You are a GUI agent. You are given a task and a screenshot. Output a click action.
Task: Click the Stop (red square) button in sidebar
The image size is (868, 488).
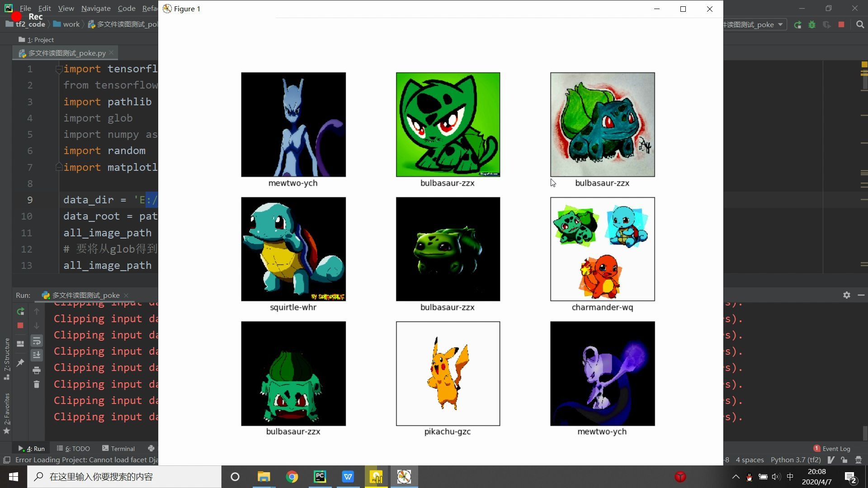point(20,326)
